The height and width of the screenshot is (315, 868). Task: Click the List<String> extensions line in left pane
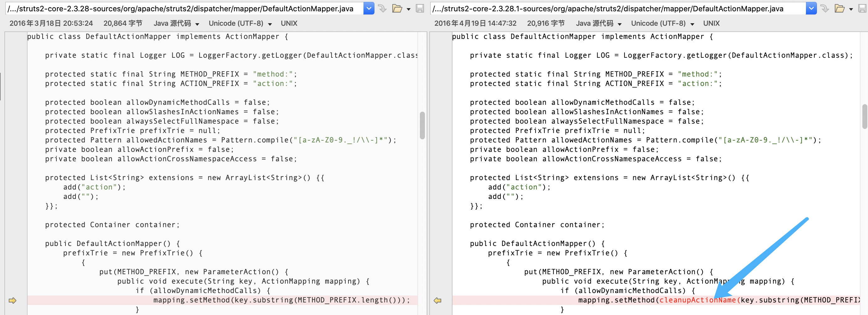pyautogui.click(x=185, y=178)
